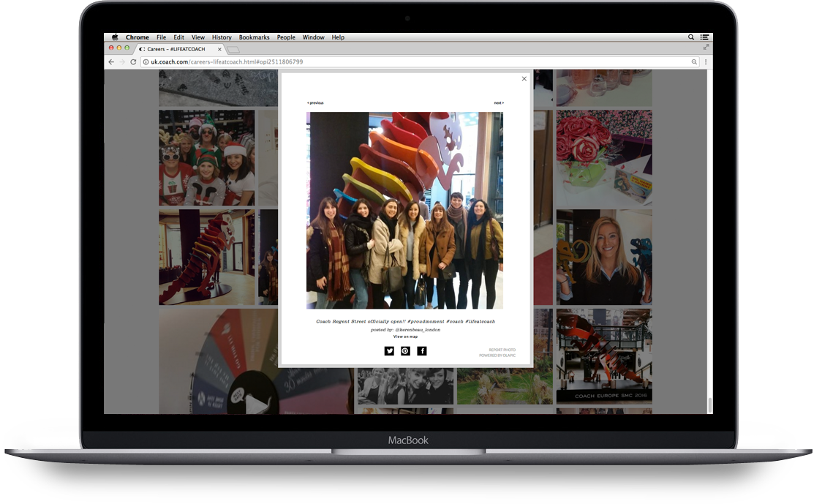Viewport: 814px width, 504px height.
Task: Pin the photo on Pinterest
Action: [405, 351]
